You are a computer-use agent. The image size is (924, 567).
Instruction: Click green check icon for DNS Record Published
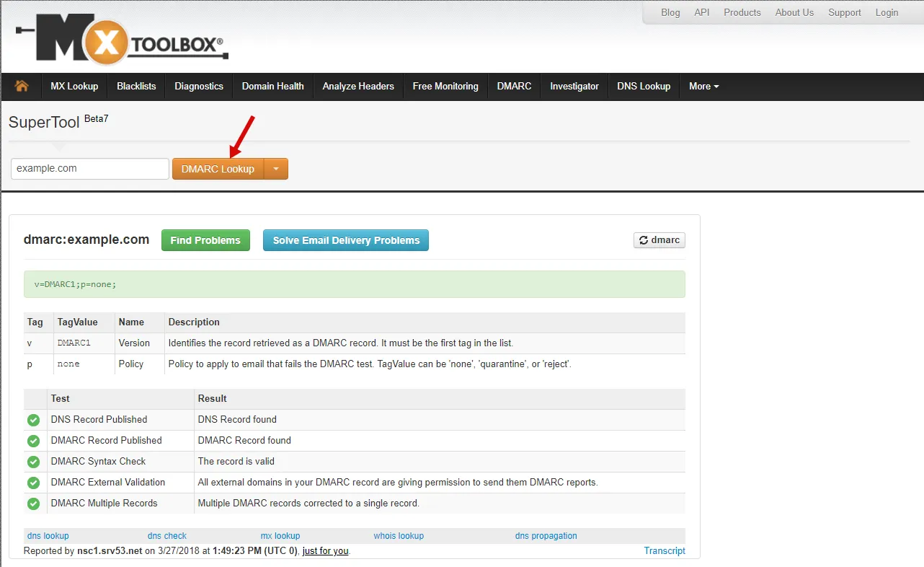[33, 420]
